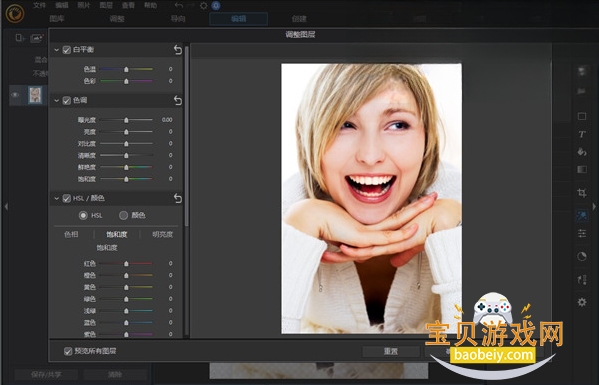Select the crop tool in right toolbar
Screen dimensions: 599x385
582,193
